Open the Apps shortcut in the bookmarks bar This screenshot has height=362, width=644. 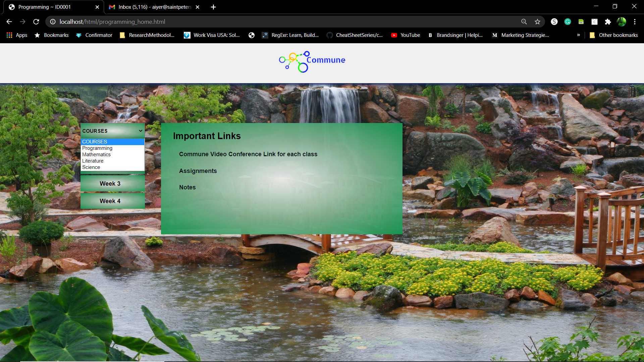pyautogui.click(x=17, y=35)
